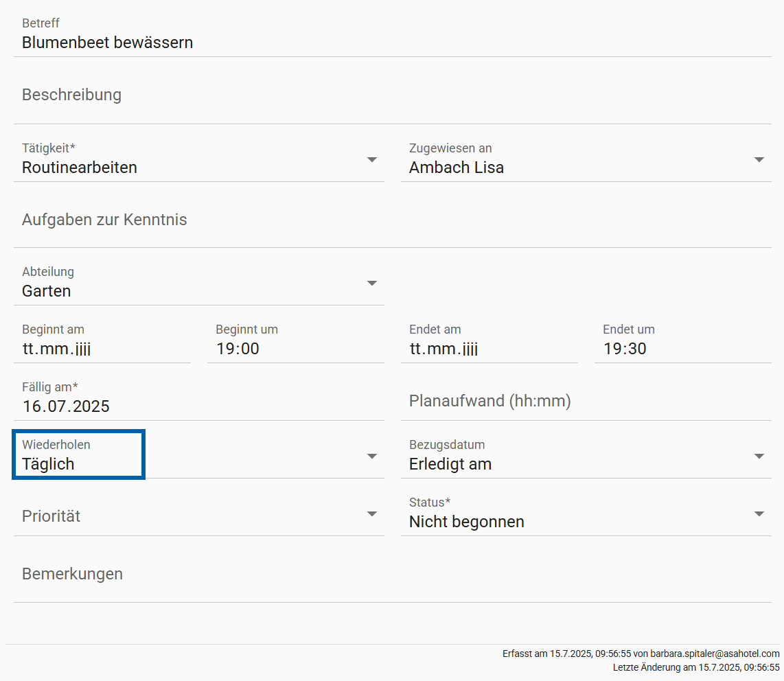Image resolution: width=784 pixels, height=681 pixels.
Task: Click the Beschreibung field
Action: 391,95
